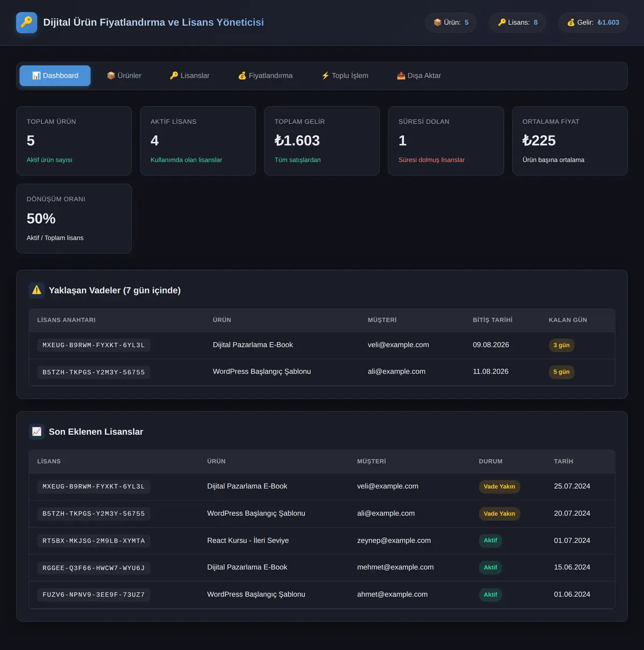The image size is (644, 650).
Task: Switch to the Ürünler tab
Action: [x=124, y=76]
